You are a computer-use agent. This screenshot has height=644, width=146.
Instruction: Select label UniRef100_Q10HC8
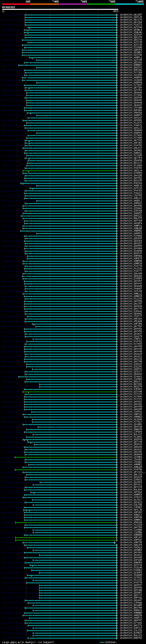131,482
